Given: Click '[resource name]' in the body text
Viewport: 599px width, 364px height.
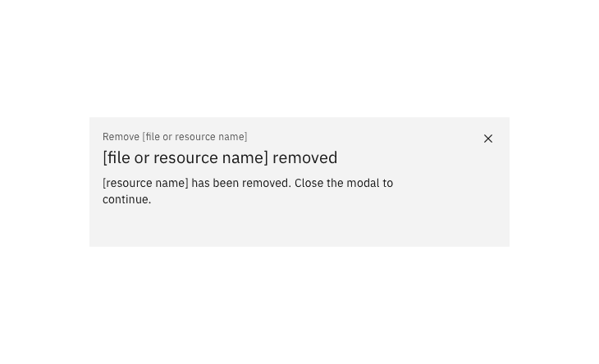Looking at the screenshot, I should click(x=145, y=184).
